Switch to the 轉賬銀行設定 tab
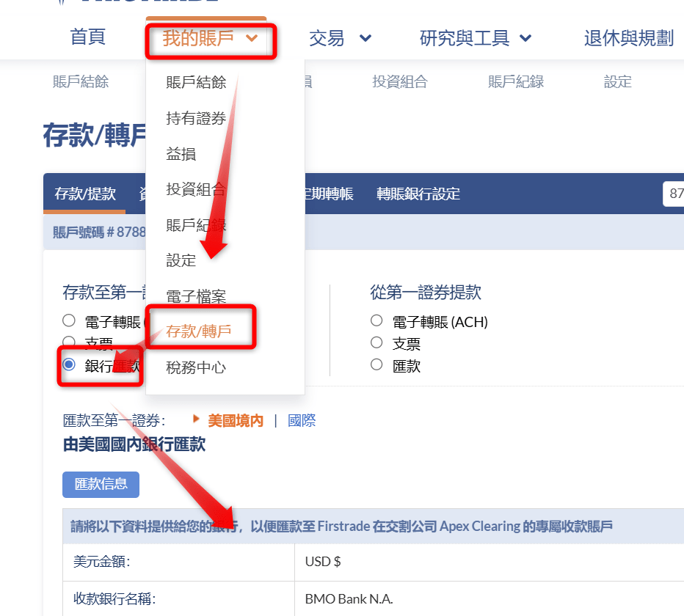684x616 pixels. click(418, 194)
